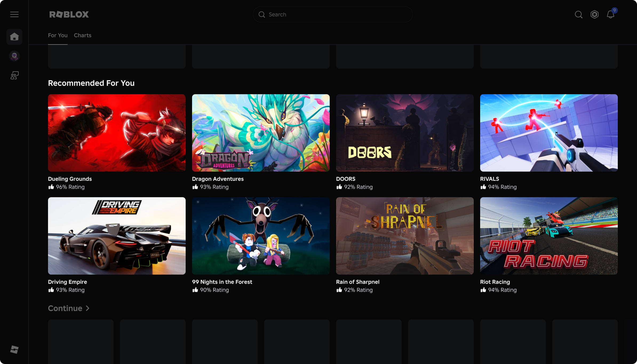Open the Dragon Adventures thumbnail
The height and width of the screenshot is (364, 637).
coord(261,133)
